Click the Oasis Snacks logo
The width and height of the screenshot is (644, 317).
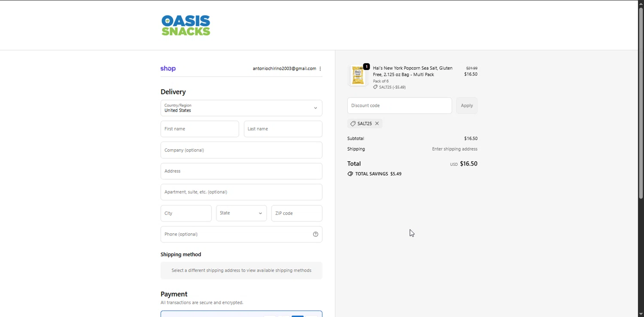(x=186, y=25)
